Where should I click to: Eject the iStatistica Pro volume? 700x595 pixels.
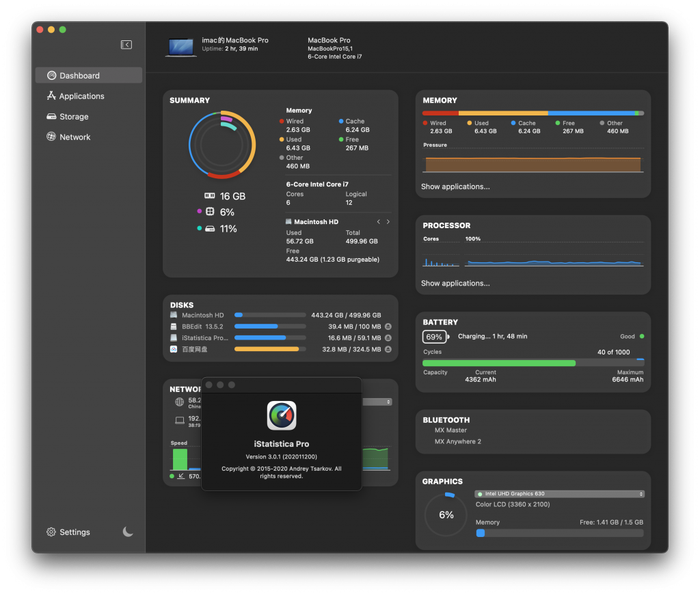388,337
